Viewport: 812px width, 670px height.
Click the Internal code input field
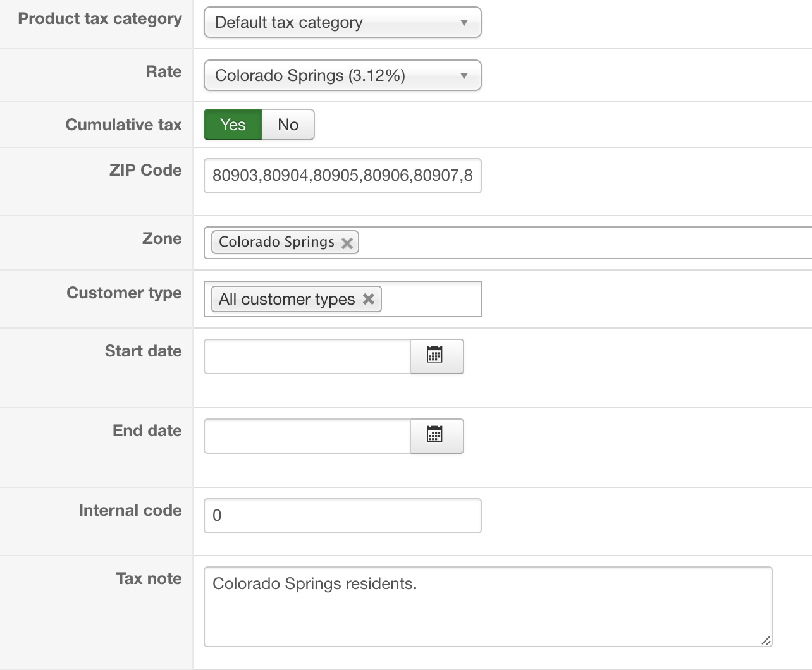pos(342,516)
